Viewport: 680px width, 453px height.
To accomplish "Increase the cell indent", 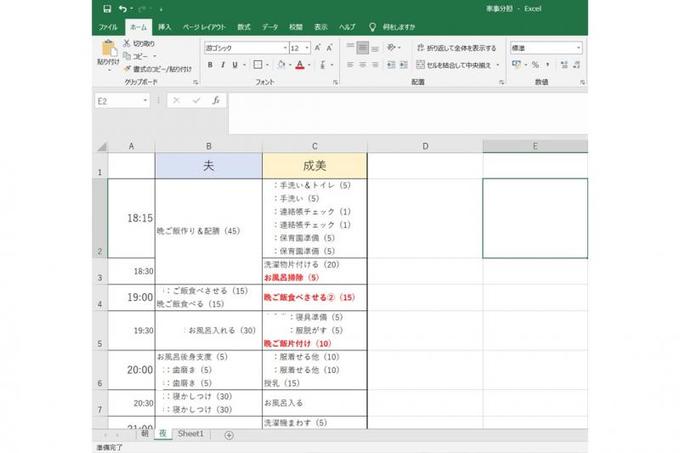I will point(404,65).
